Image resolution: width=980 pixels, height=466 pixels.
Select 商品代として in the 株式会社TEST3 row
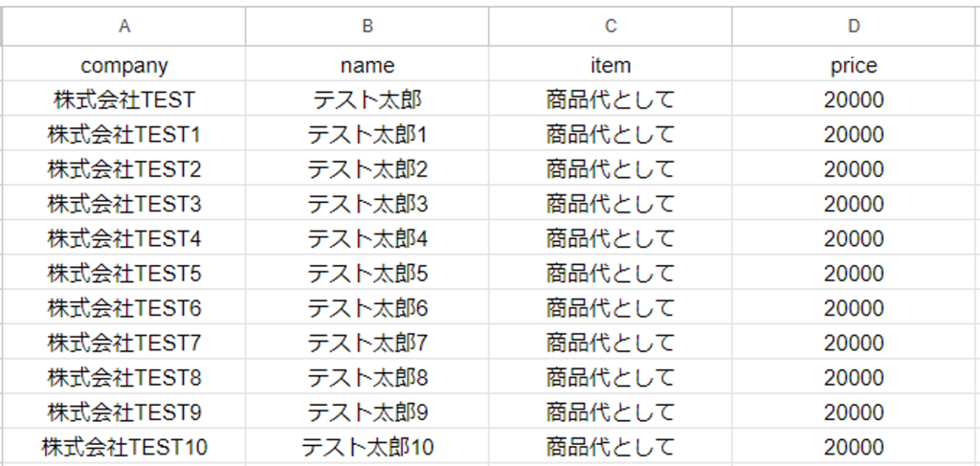pos(611,204)
